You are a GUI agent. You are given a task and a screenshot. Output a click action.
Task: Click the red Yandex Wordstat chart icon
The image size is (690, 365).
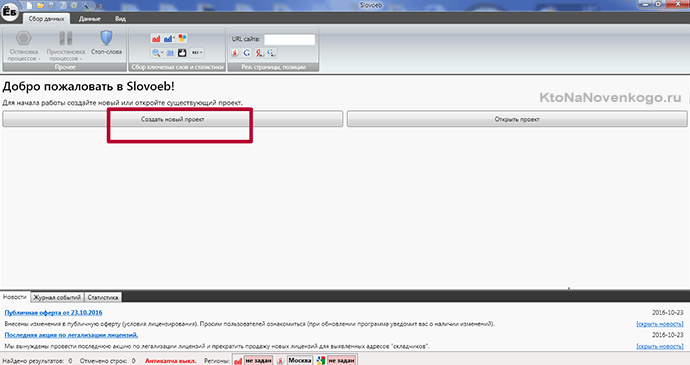pyautogui.click(x=156, y=39)
